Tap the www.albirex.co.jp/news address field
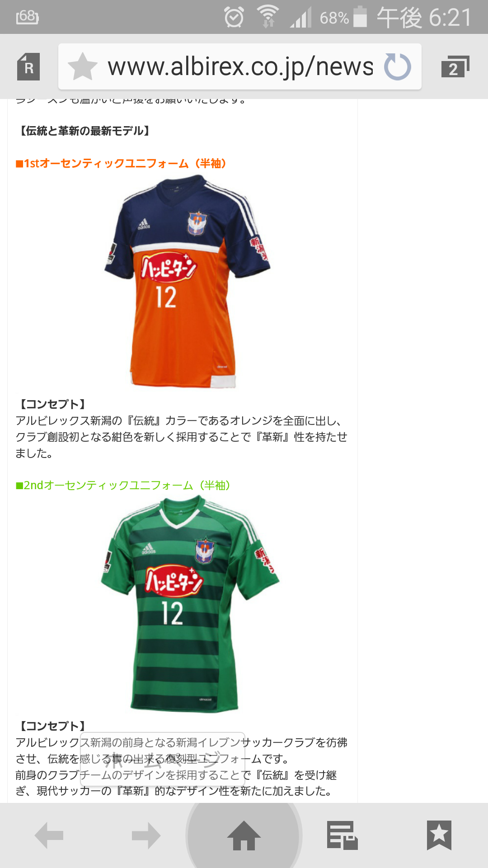 pyautogui.click(x=240, y=67)
